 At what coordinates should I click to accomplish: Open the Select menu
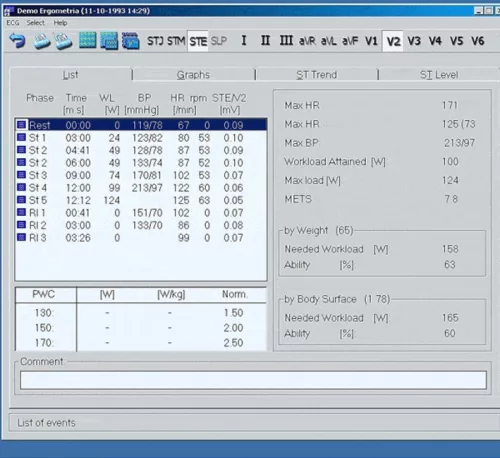tap(35, 23)
